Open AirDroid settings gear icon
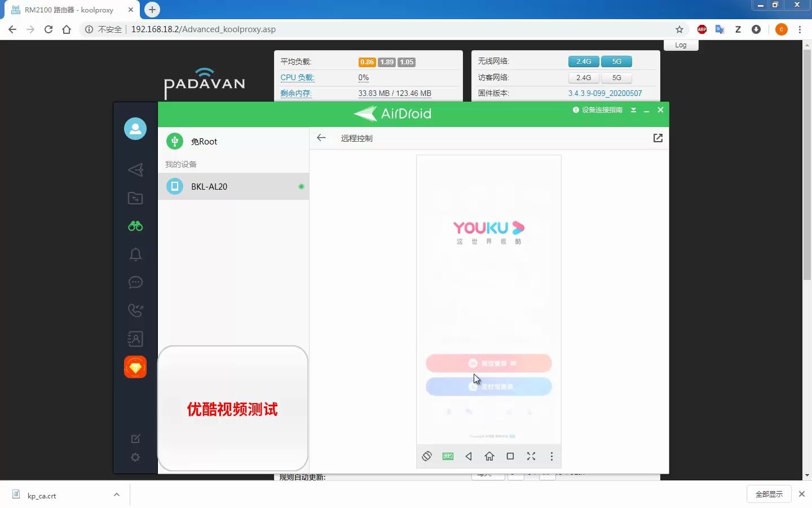This screenshot has height=508, width=812. click(x=135, y=457)
